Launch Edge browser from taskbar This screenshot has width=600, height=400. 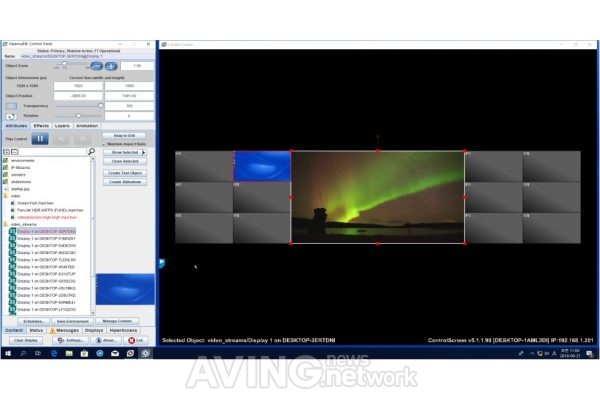click(54, 354)
